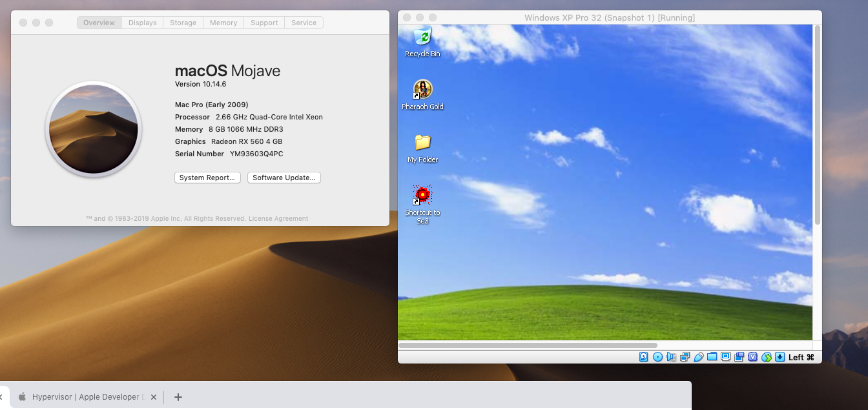Click '8 GB 1066 MHz DDR3' memory text

coord(246,129)
